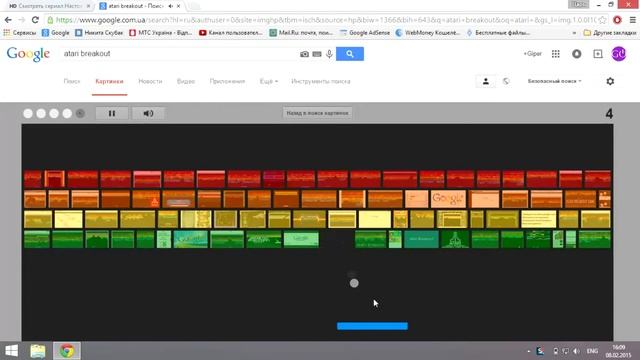Pause the Breakout game
Image resolution: width=640 pixels, height=360 pixels.
click(112, 113)
